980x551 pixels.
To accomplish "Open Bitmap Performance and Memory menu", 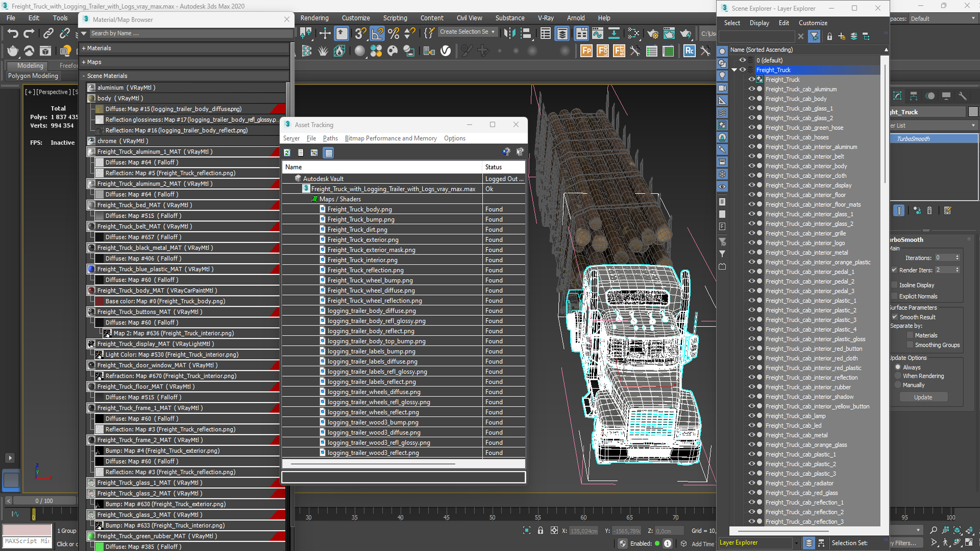I will [x=390, y=138].
